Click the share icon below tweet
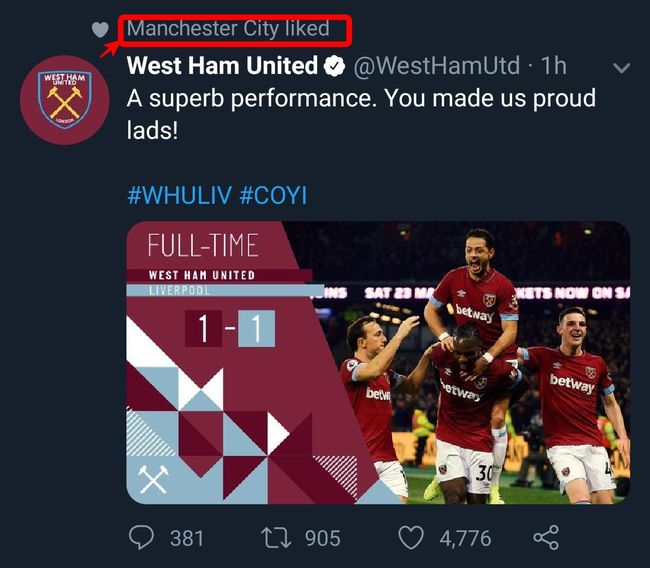This screenshot has height=568, width=650. 545,538
